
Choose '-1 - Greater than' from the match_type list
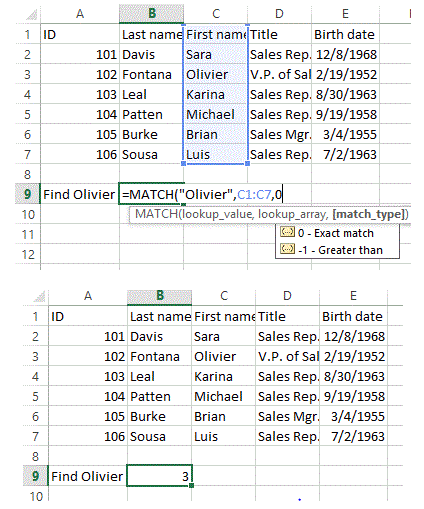coord(340,250)
